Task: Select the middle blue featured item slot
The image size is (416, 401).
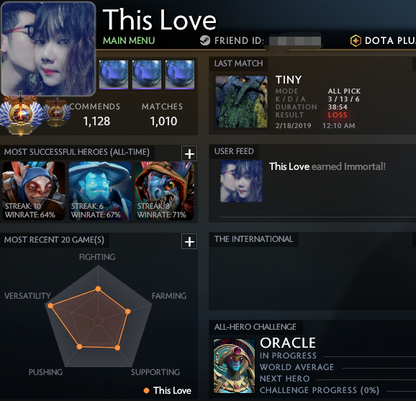Action: (147, 75)
